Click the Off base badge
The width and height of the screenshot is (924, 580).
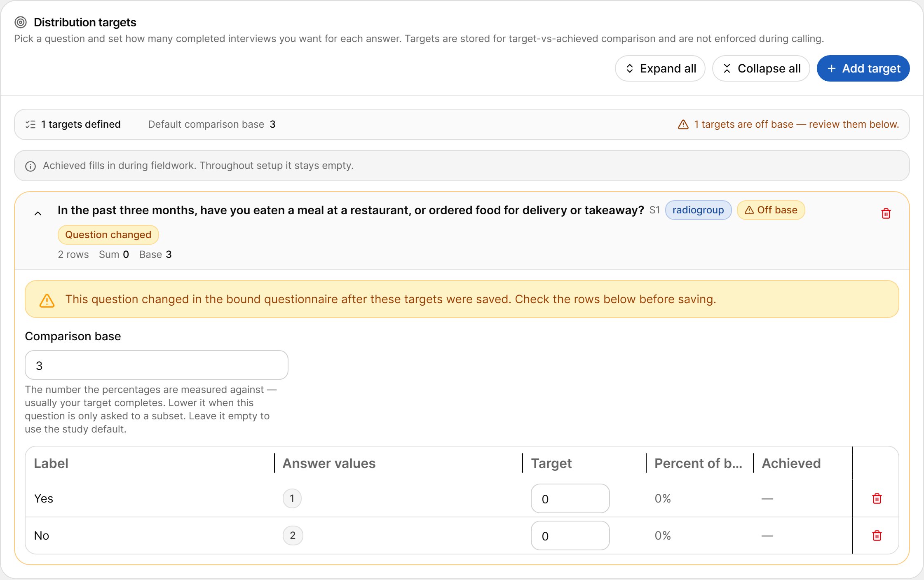click(771, 210)
